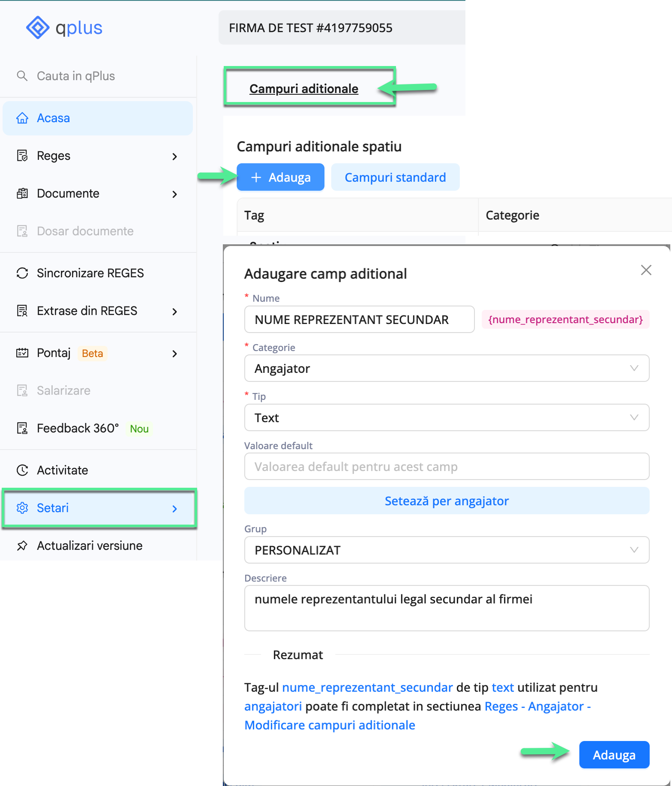Open the Categorie dropdown showing Angajator
The width and height of the screenshot is (672, 786).
point(446,368)
